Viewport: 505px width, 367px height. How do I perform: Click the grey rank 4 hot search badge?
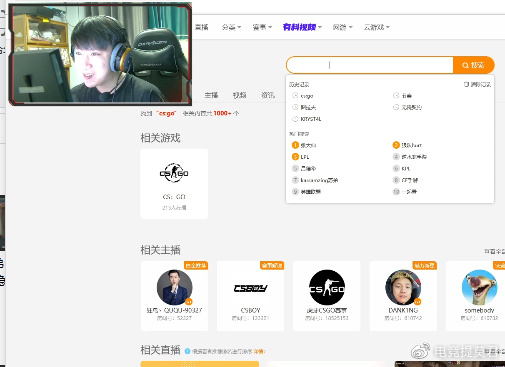(396, 157)
